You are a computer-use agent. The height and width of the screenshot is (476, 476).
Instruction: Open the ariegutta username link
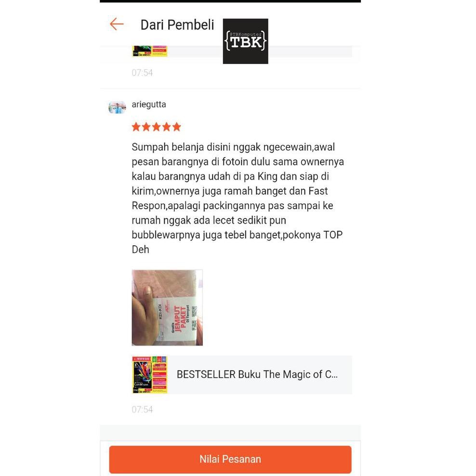149,105
